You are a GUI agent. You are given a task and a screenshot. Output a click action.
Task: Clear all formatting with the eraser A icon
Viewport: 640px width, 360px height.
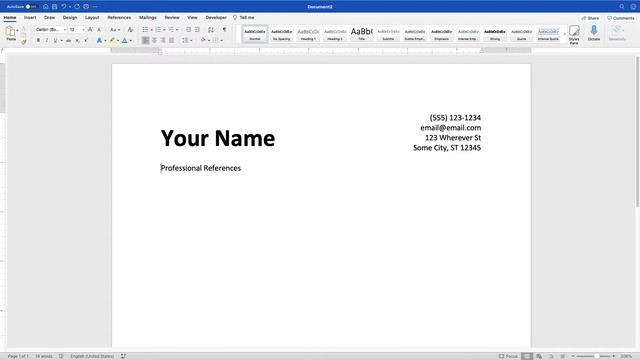point(130,30)
